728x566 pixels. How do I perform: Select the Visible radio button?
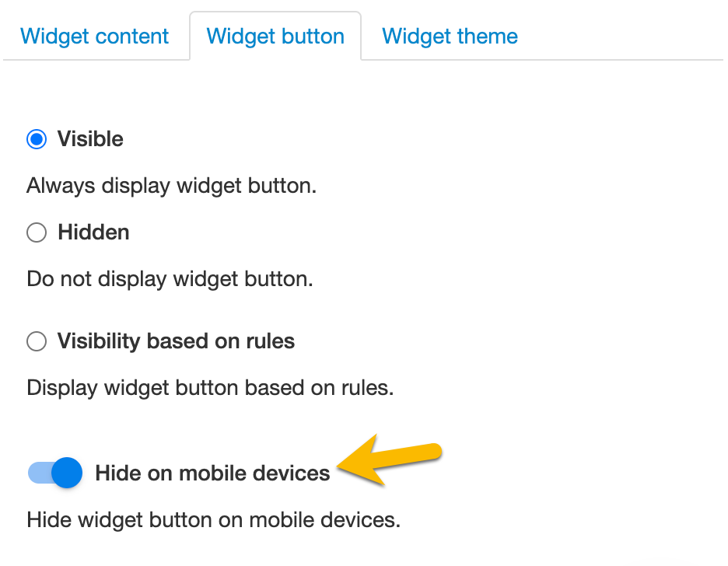click(x=37, y=140)
